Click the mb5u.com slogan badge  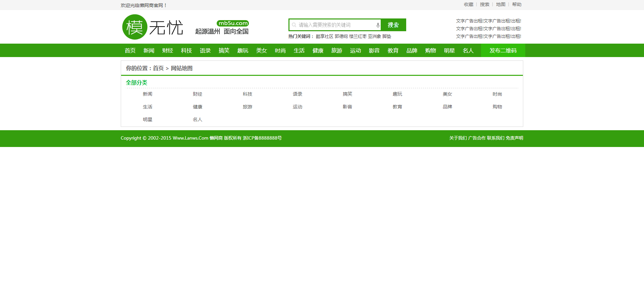pos(232,23)
